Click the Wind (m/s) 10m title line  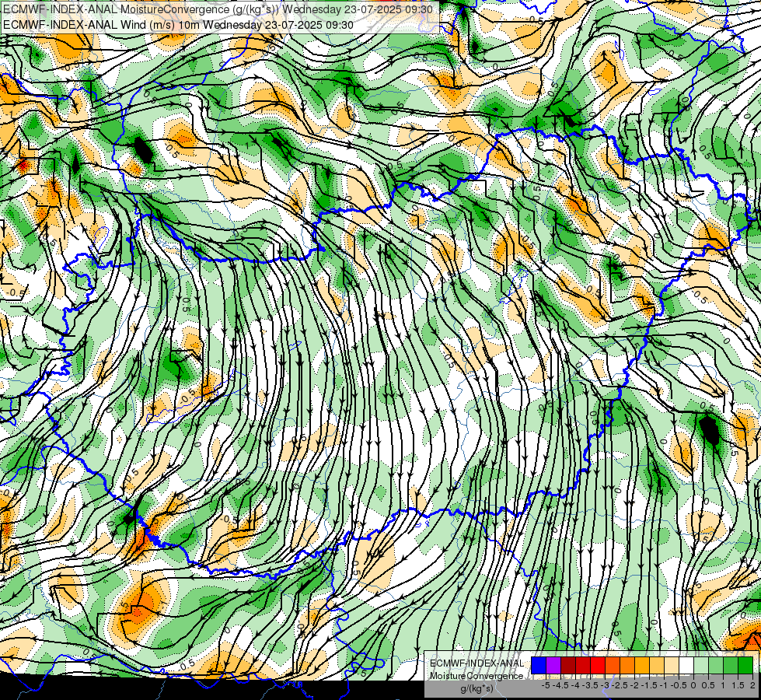[x=178, y=25]
